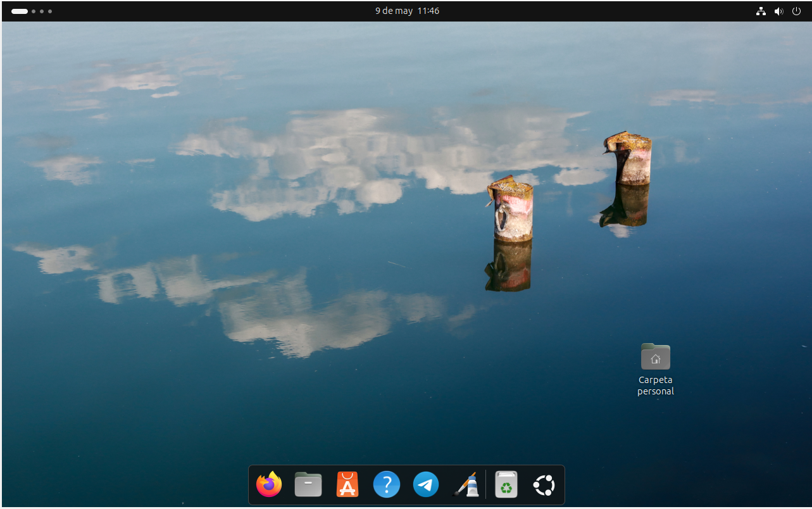812x509 pixels.
Task: Click the "Carpeta personal" text label
Action: pos(655,386)
